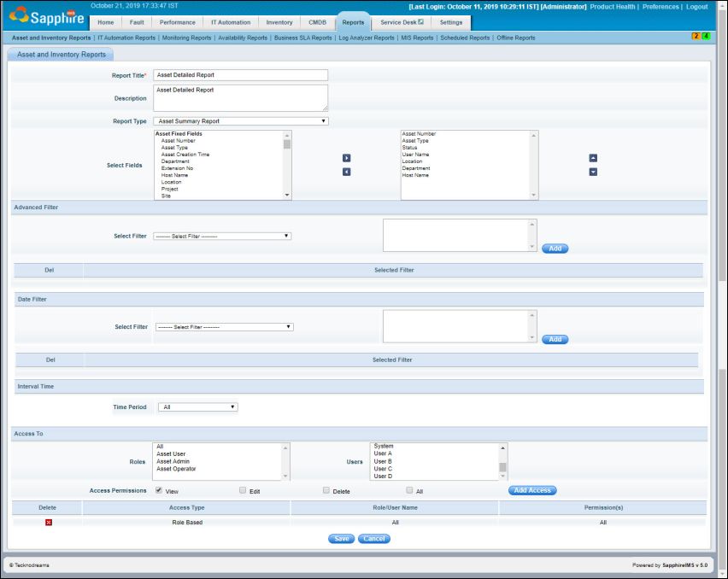Click the green alert count indicator
728x579 pixels.
click(x=706, y=36)
